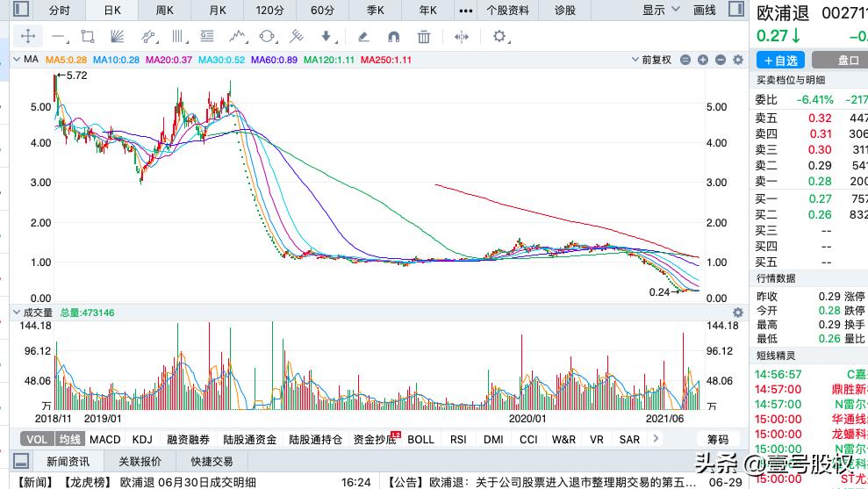
Task: Select the DMI indicator
Action: point(493,439)
